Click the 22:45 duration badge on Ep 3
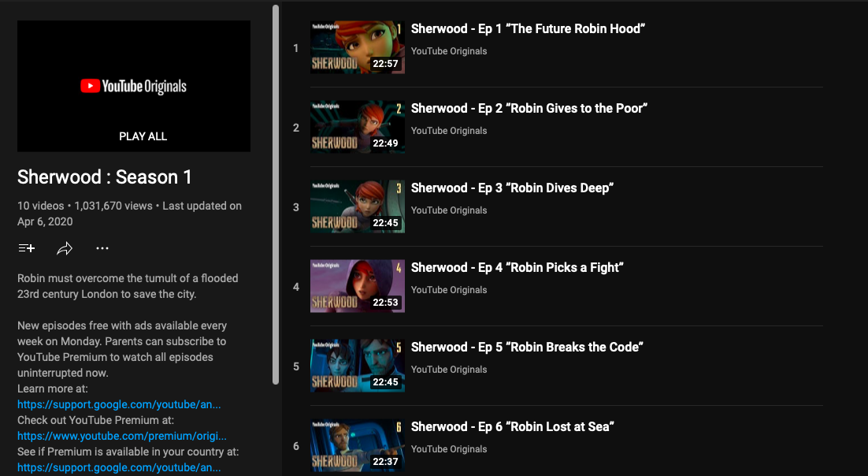This screenshot has height=476, width=868. tap(385, 223)
